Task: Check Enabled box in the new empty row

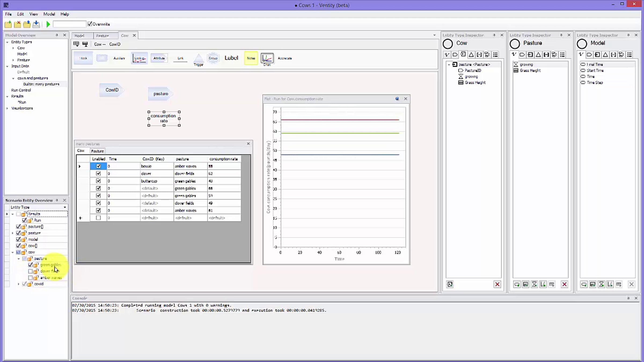Action: coord(98,218)
